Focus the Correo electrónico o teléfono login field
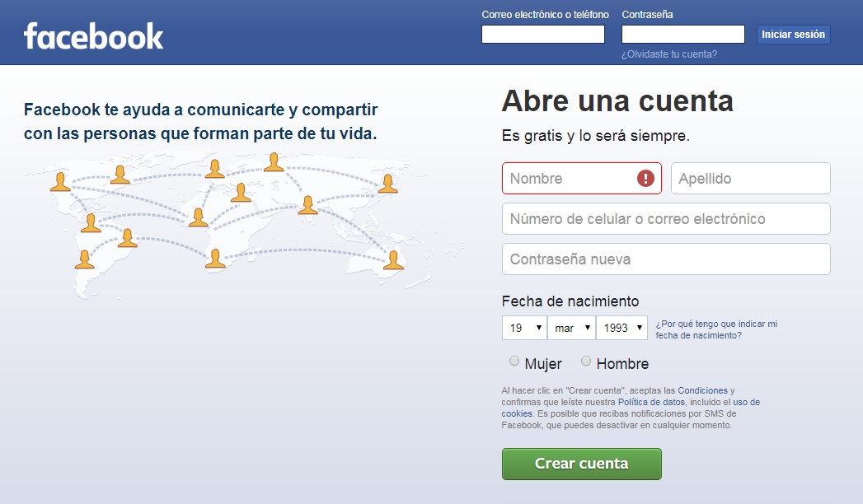The height and width of the screenshot is (504, 863). 542,34
